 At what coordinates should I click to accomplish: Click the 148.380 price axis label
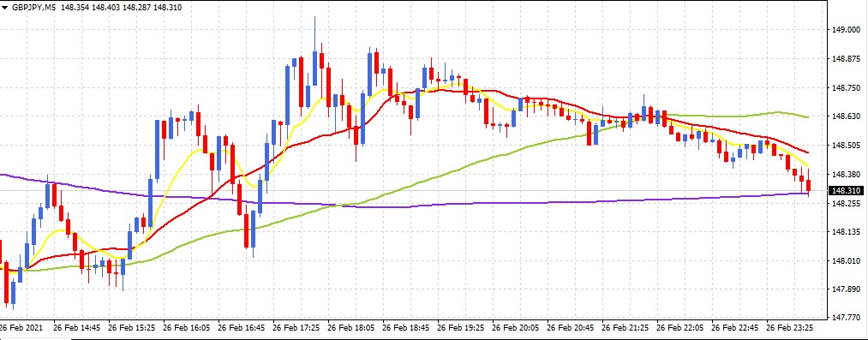[846, 174]
